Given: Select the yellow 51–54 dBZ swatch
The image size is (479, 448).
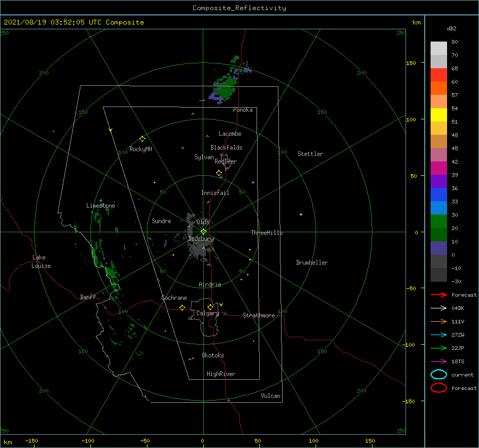Looking at the screenshot, I should pos(439,115).
